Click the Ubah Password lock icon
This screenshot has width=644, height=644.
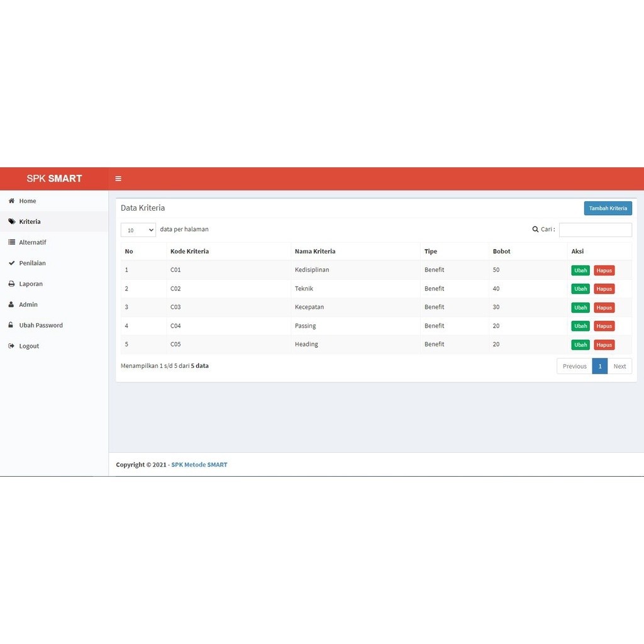[x=11, y=326]
